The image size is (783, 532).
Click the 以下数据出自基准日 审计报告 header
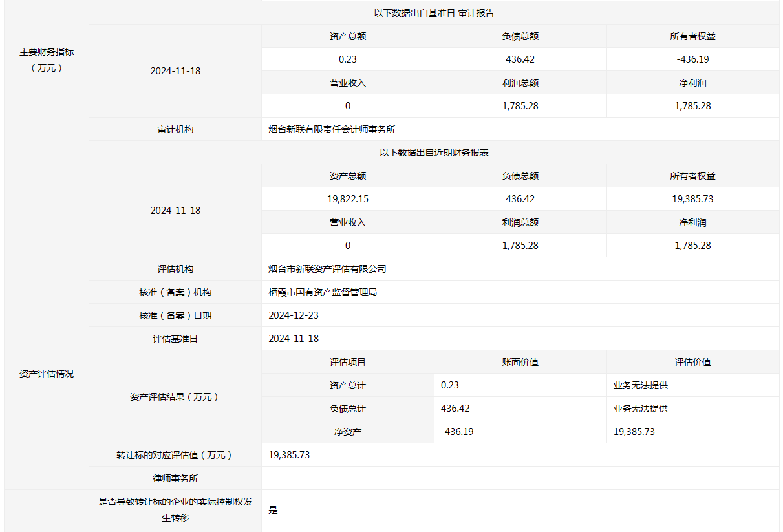(434, 13)
